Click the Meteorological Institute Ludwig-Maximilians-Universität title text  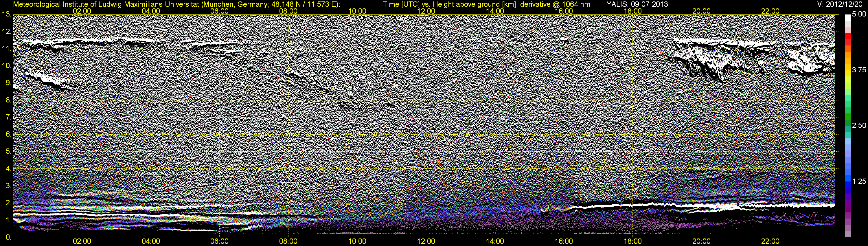(x=176, y=4)
